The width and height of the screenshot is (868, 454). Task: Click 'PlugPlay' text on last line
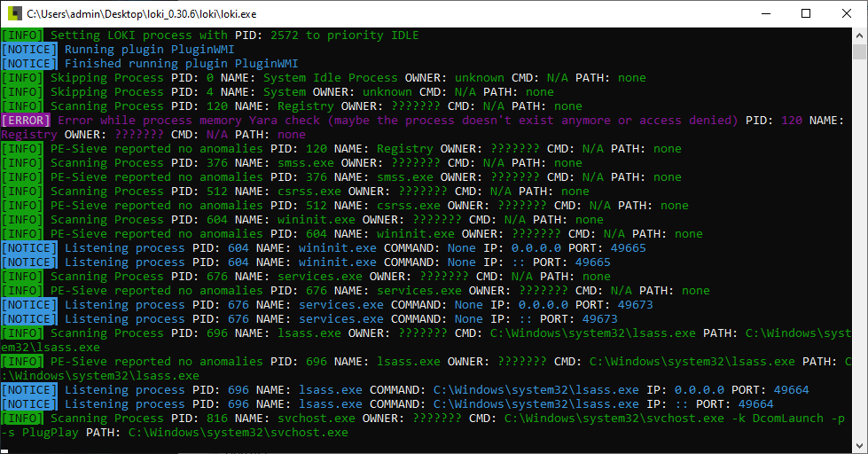(51, 433)
